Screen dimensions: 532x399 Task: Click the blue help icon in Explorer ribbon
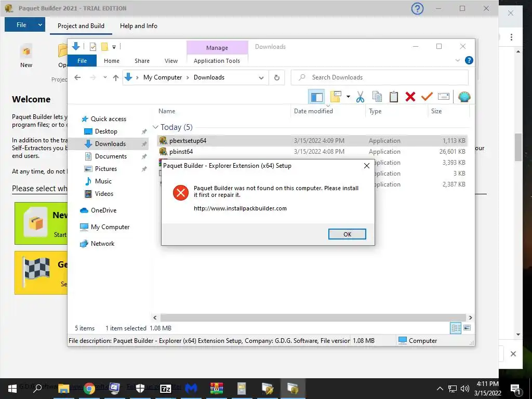tap(469, 60)
